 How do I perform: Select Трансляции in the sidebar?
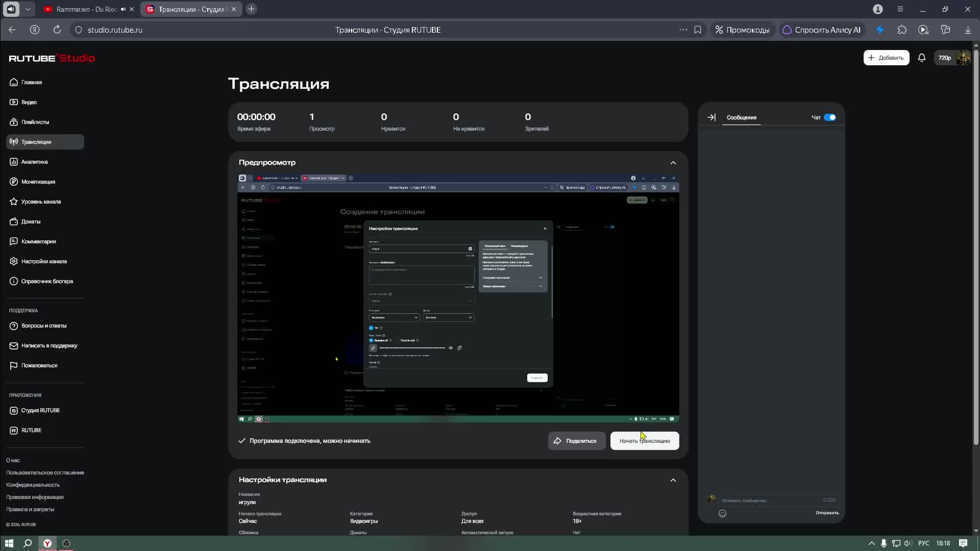45,142
